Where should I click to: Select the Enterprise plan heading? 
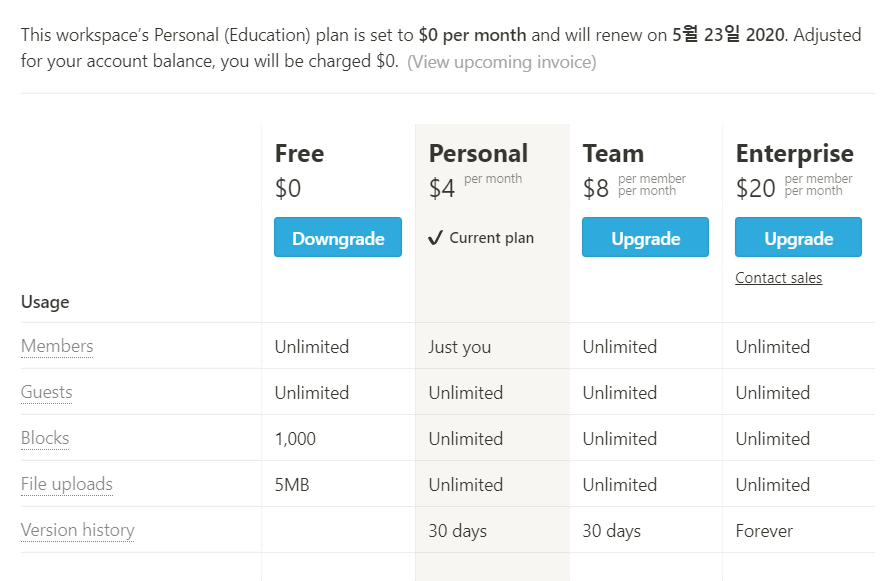tap(794, 154)
